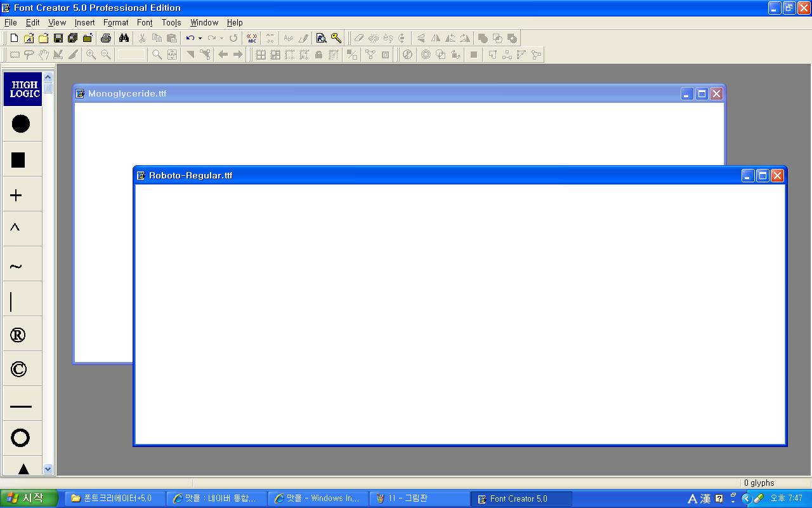Expand the Undo history dropdown arrow
This screenshot has height=508, width=812.
[200, 38]
